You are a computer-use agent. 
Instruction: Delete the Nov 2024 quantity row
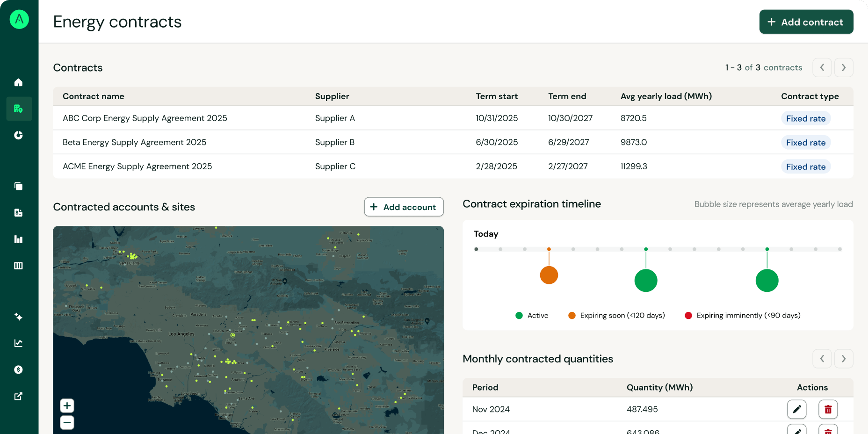pyautogui.click(x=828, y=409)
